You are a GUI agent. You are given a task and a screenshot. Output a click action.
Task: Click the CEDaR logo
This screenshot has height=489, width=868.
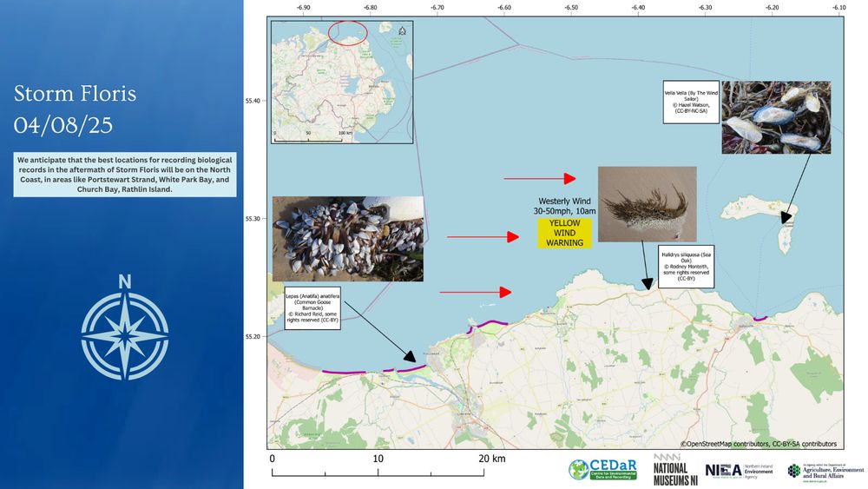pyautogui.click(x=602, y=470)
